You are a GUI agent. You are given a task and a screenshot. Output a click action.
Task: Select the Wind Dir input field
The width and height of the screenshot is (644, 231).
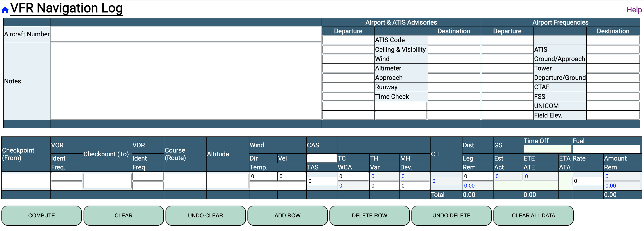click(263, 176)
